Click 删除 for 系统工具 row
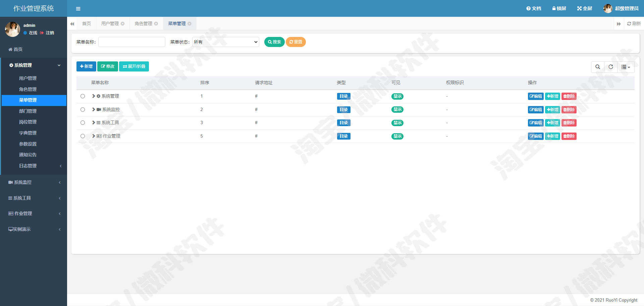The height and width of the screenshot is (306, 644). pyautogui.click(x=569, y=123)
